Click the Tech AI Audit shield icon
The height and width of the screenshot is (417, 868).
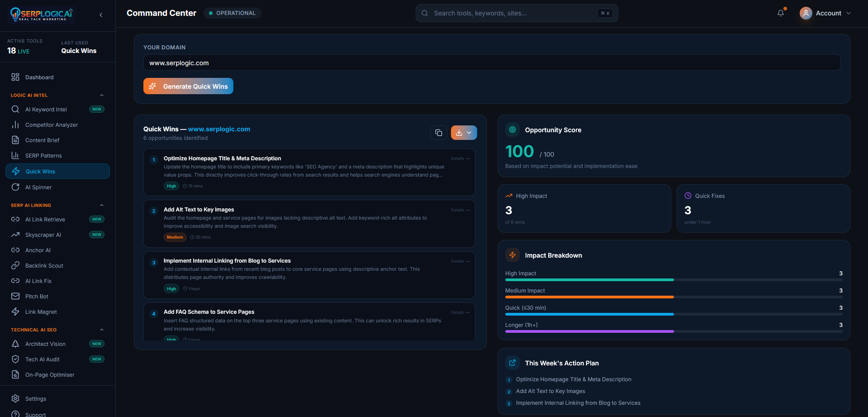click(x=15, y=359)
